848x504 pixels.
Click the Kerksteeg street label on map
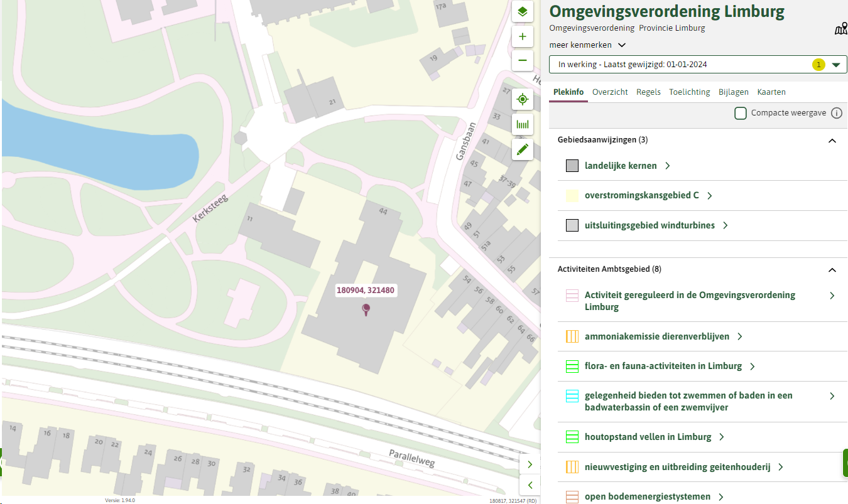[210, 208]
